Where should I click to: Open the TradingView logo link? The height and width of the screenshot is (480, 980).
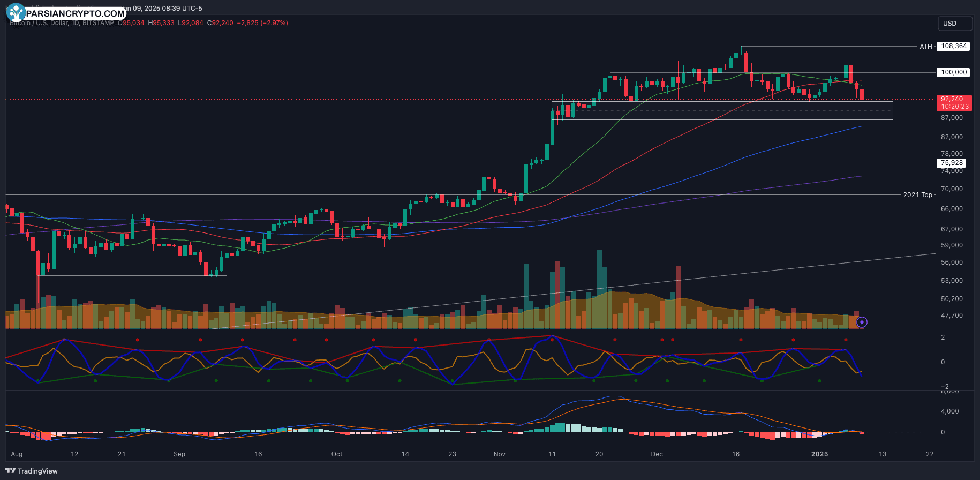[32, 471]
